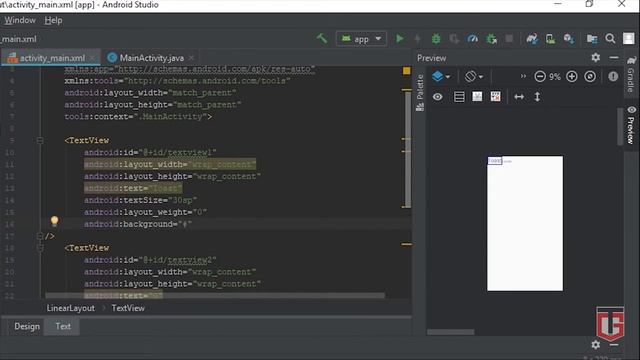
Task: Click the 9% zoom level text
Action: tap(555, 77)
